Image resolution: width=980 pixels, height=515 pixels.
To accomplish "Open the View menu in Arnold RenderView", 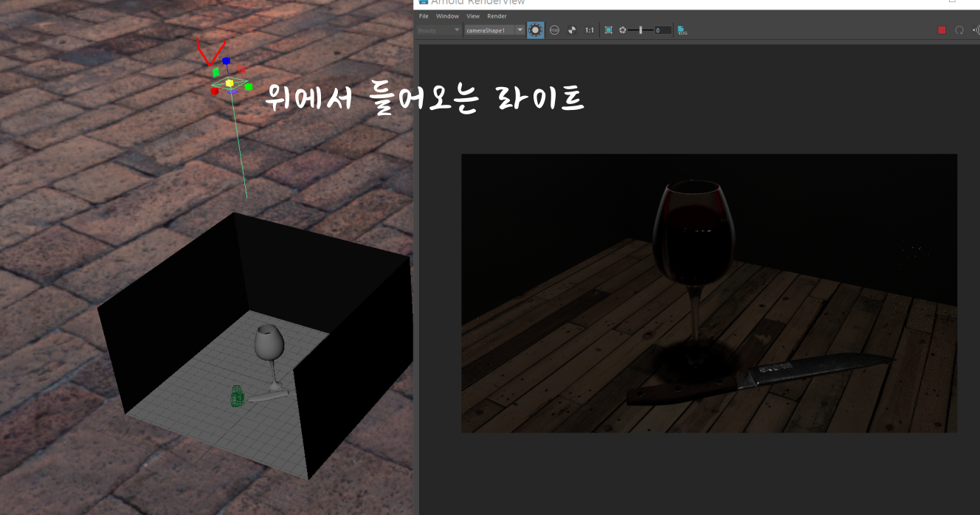I will coord(473,16).
